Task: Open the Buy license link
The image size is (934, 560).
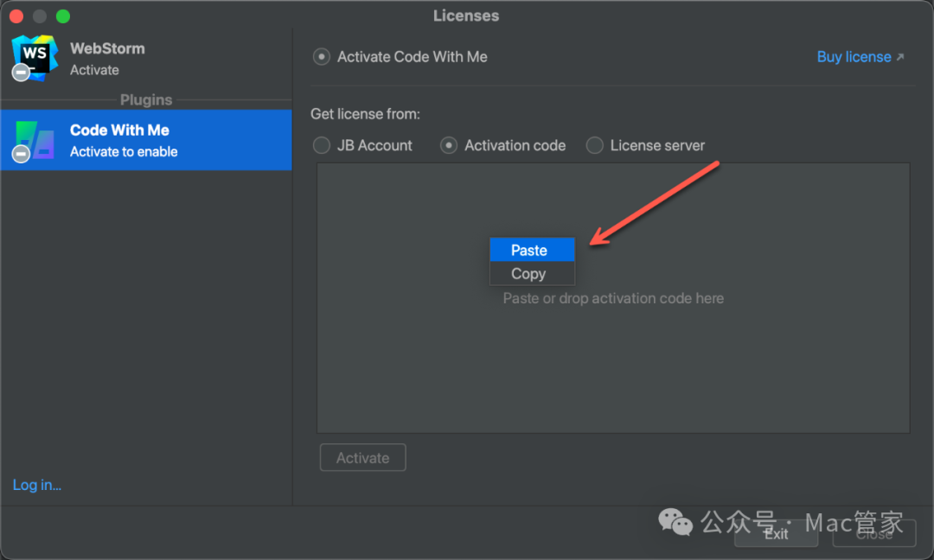Action: 854,57
